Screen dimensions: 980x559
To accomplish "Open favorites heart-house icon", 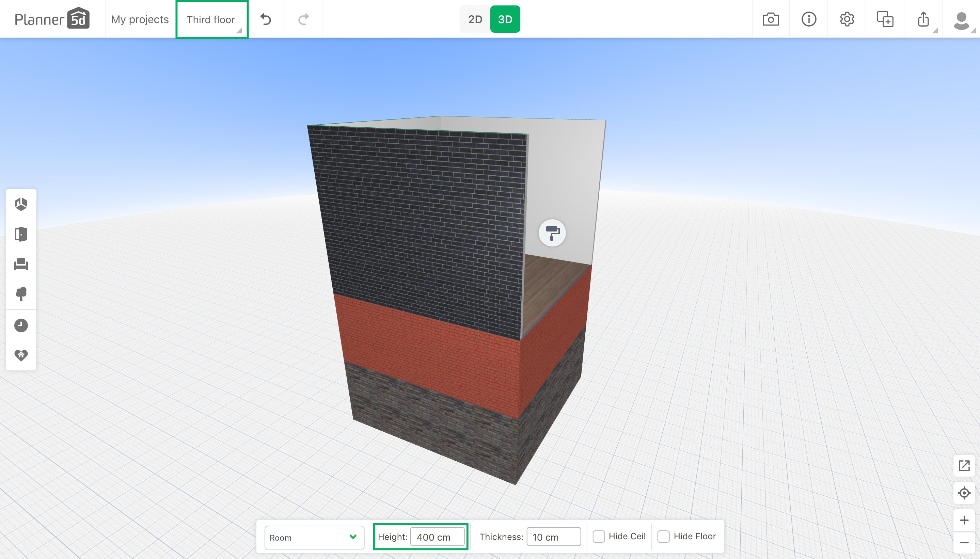I will coord(21,355).
